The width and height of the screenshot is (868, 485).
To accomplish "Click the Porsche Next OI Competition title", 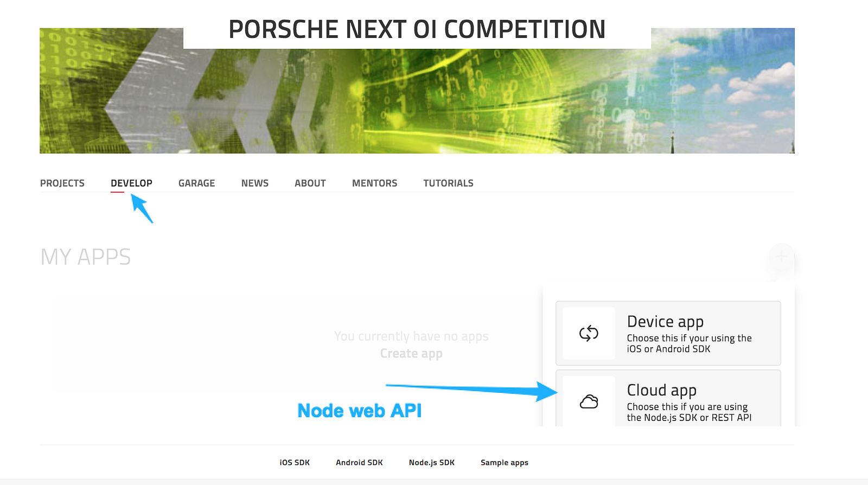I will tap(417, 29).
